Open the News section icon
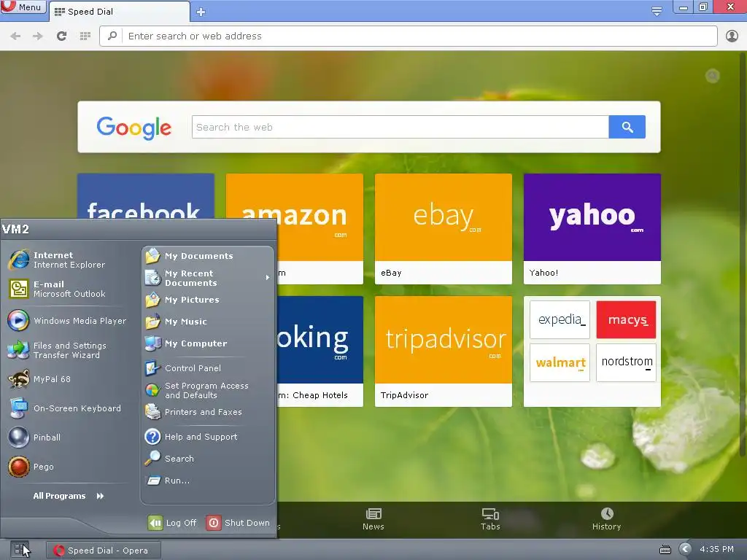The image size is (747, 560). [373, 519]
